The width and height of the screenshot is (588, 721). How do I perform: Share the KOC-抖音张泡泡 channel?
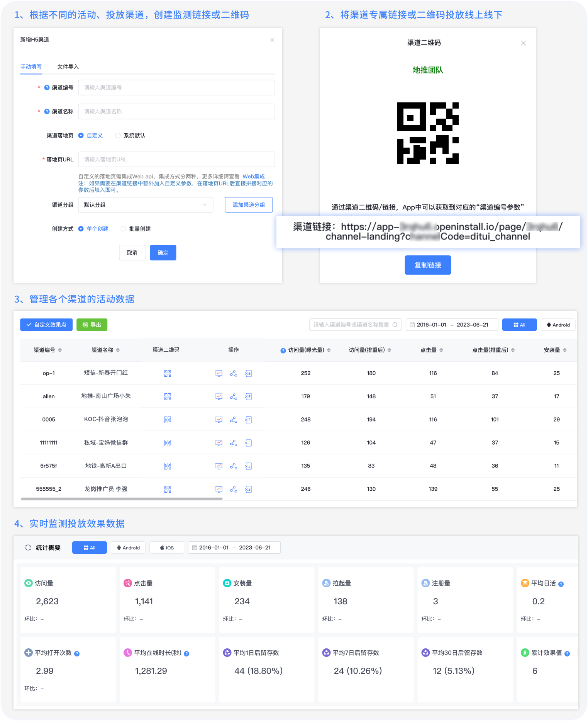(234, 420)
